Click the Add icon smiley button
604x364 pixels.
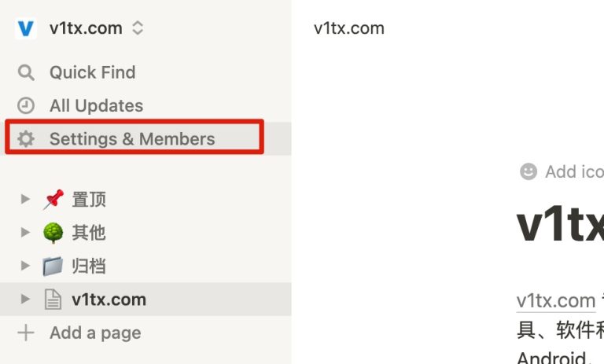tap(528, 171)
